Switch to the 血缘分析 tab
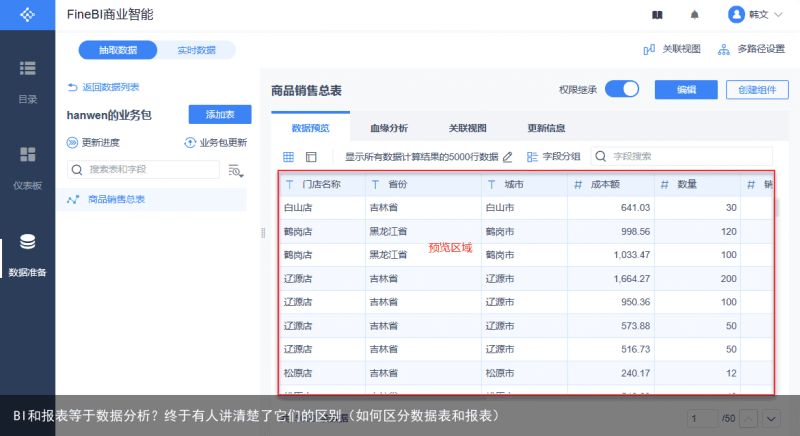This screenshot has height=436, width=800. [389, 128]
